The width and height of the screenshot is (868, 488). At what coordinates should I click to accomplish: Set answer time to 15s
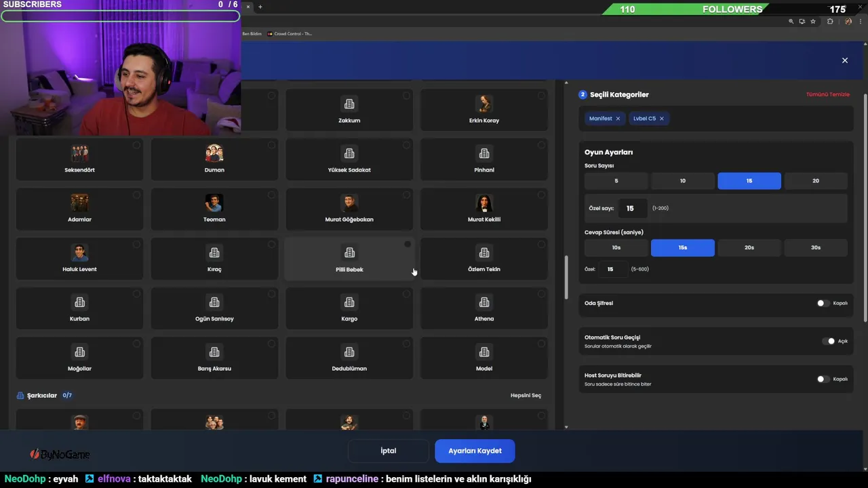pyautogui.click(x=683, y=247)
